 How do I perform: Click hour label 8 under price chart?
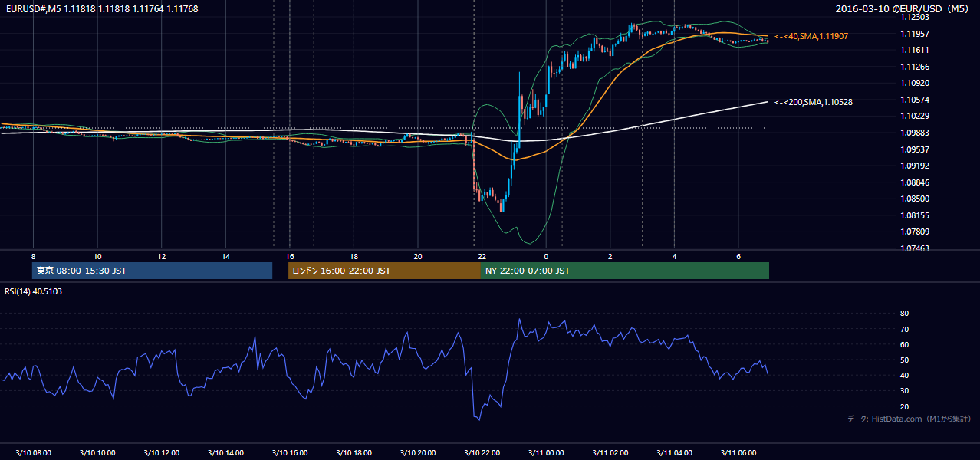[33, 256]
